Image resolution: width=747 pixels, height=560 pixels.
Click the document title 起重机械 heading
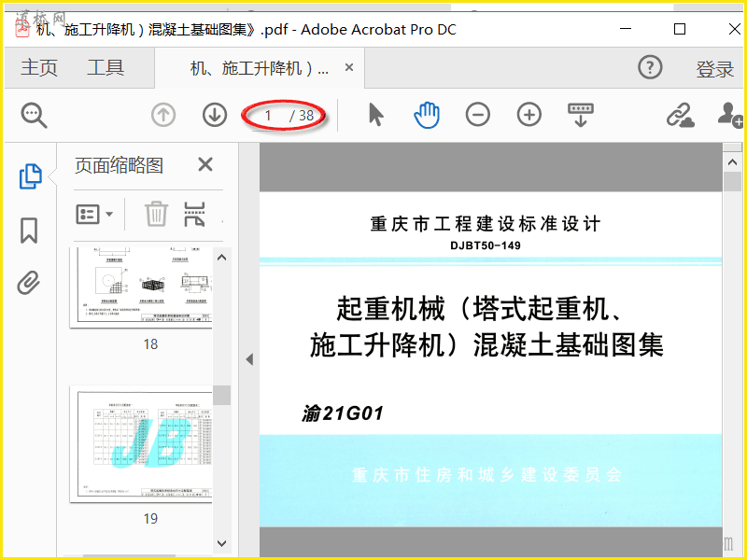[486, 327]
